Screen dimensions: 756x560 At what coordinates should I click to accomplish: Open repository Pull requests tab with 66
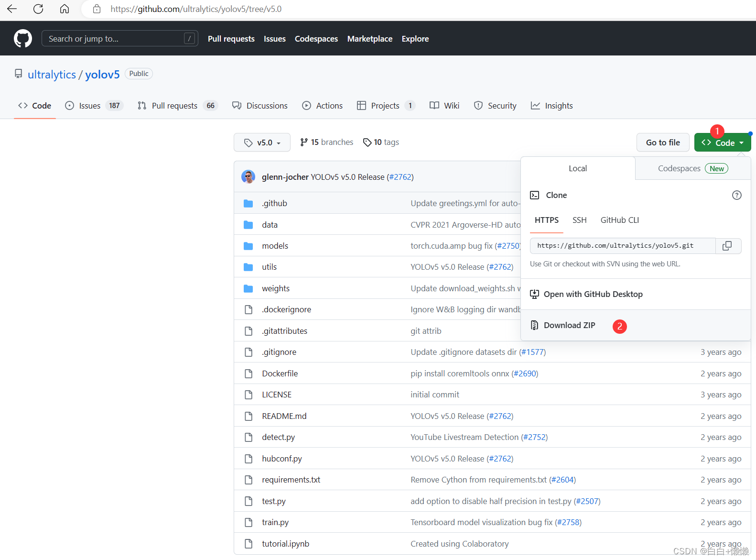(177, 106)
